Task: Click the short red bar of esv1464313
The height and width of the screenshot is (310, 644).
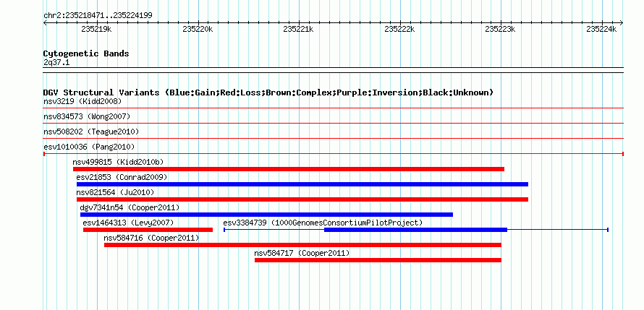Action: [x=148, y=230]
